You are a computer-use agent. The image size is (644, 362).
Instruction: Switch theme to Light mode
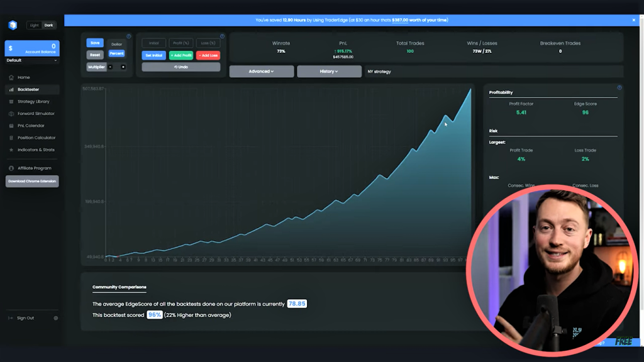tap(34, 25)
